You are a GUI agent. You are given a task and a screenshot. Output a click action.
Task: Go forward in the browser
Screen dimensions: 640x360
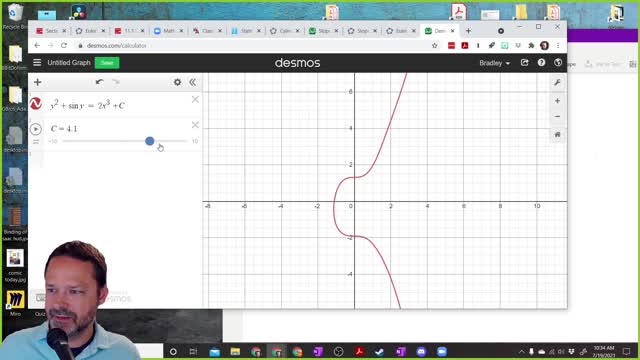tap(51, 46)
